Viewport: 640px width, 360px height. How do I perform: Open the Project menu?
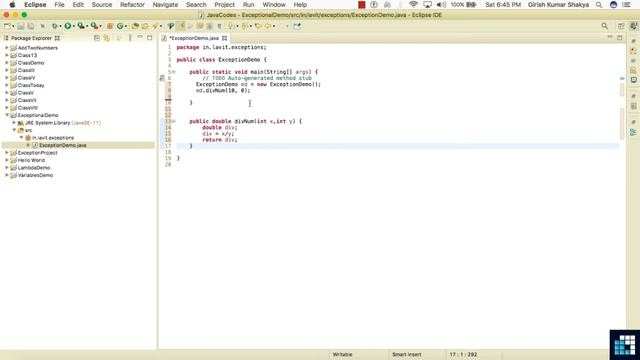pos(224,5)
